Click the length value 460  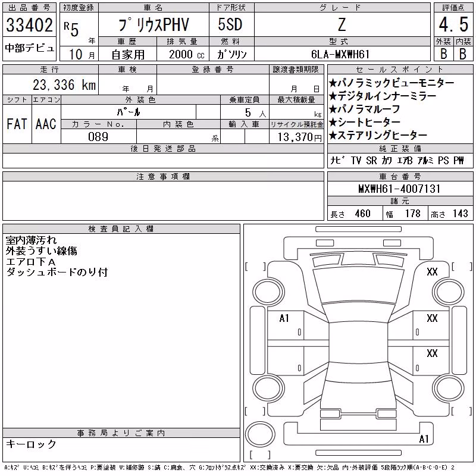tap(362, 214)
